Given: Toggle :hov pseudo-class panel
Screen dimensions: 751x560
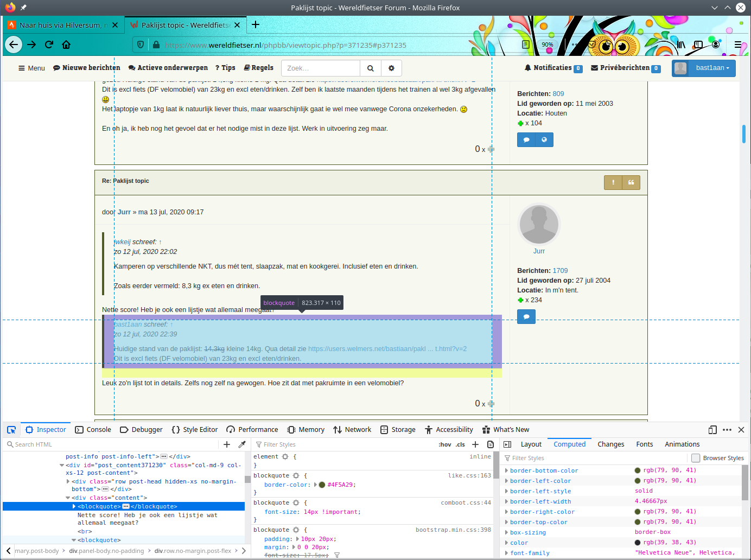Looking at the screenshot, I should coord(445,444).
